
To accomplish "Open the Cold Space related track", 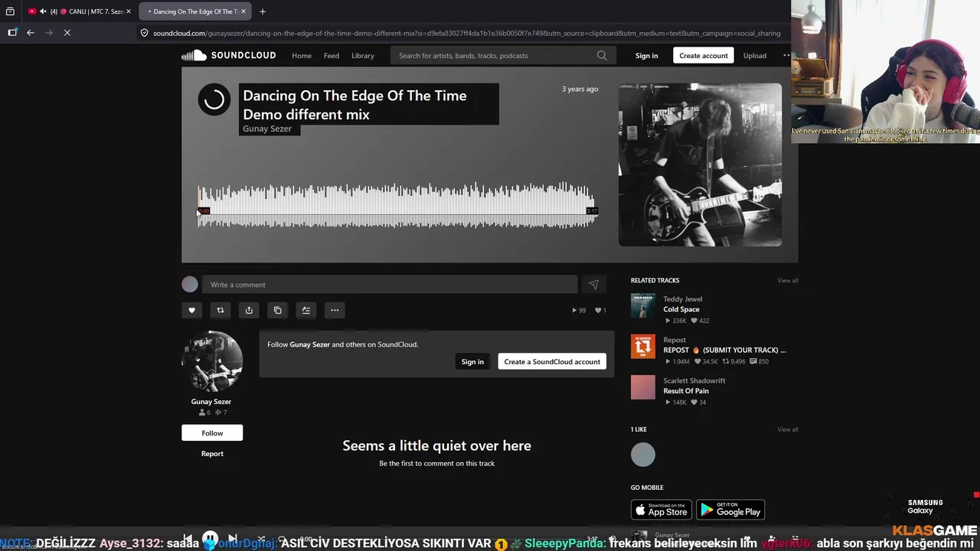I will [681, 309].
